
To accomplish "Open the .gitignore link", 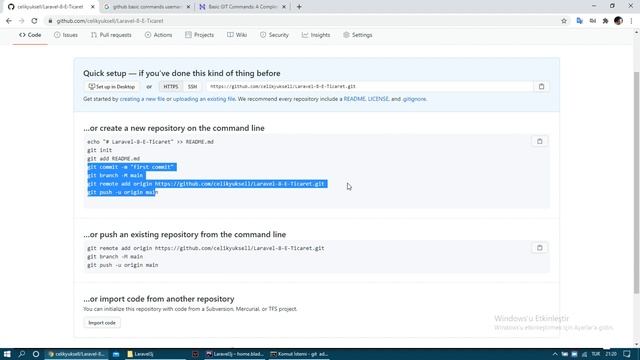I will pyautogui.click(x=414, y=99).
